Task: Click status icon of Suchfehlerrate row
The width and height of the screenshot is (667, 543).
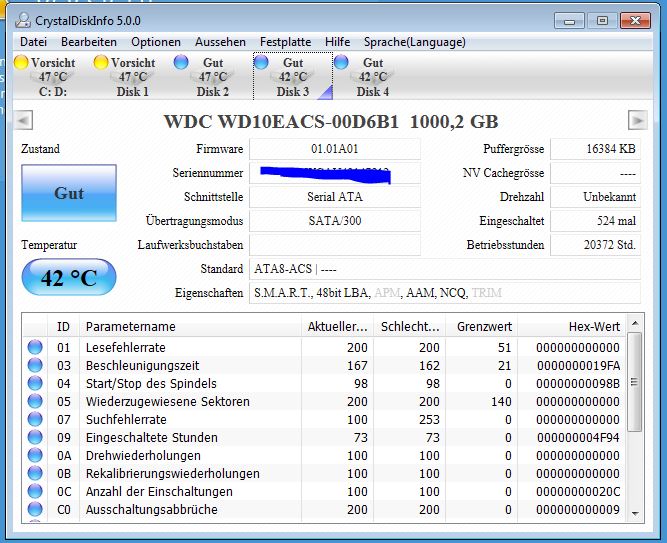Action: click(x=35, y=419)
